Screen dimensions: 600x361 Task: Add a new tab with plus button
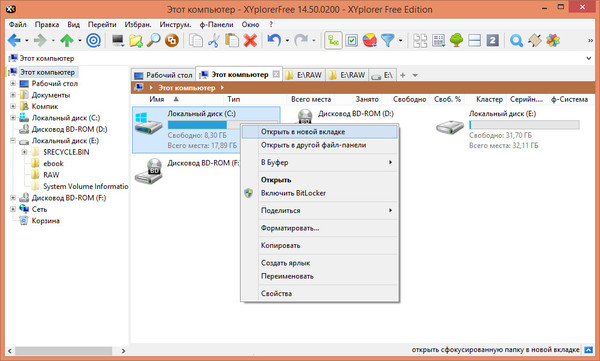tap(403, 75)
